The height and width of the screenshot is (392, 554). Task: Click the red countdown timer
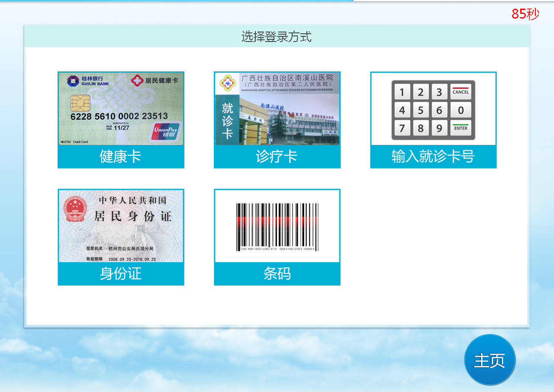[x=525, y=14]
